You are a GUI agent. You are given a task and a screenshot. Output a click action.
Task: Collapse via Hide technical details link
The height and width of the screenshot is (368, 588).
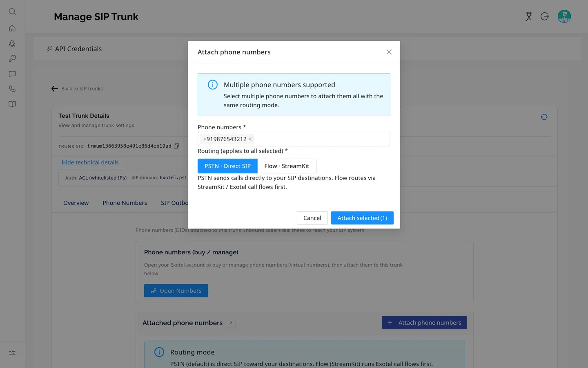[90, 162]
